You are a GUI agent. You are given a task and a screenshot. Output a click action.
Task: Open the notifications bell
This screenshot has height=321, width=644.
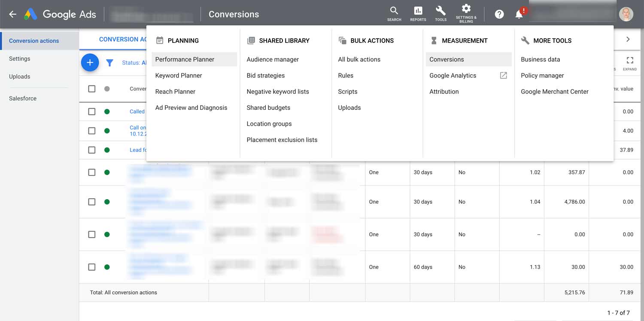519,14
